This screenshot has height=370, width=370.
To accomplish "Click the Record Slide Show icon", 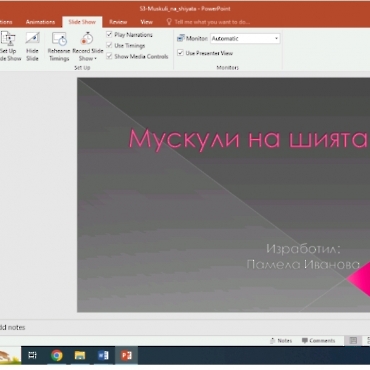I will click(x=88, y=39).
